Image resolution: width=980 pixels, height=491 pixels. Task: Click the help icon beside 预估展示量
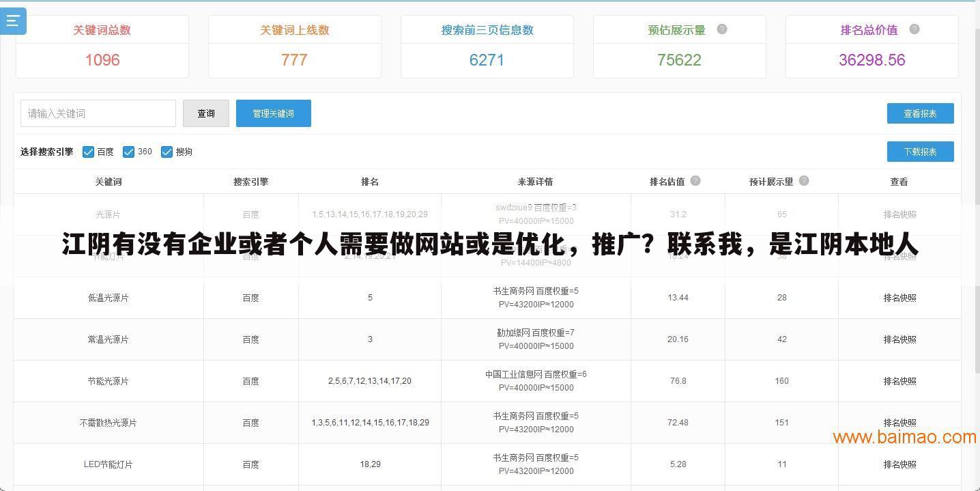pyautogui.click(x=721, y=29)
